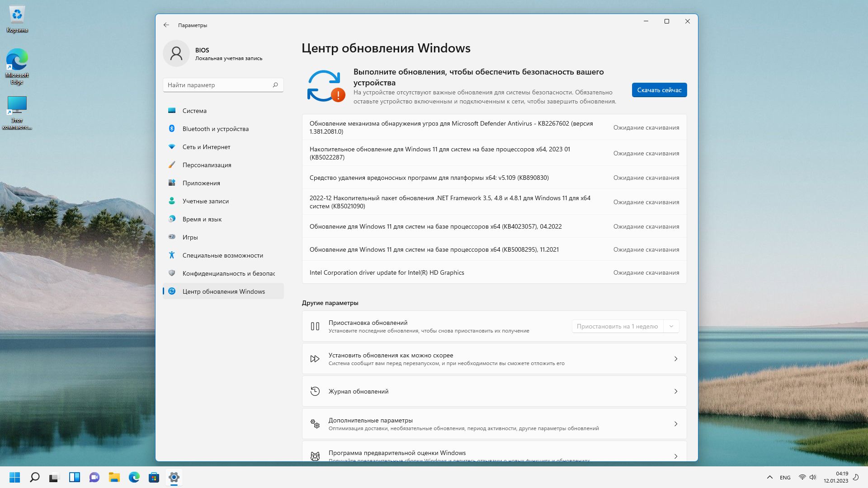Click volume speaker icon in tray

click(x=813, y=477)
